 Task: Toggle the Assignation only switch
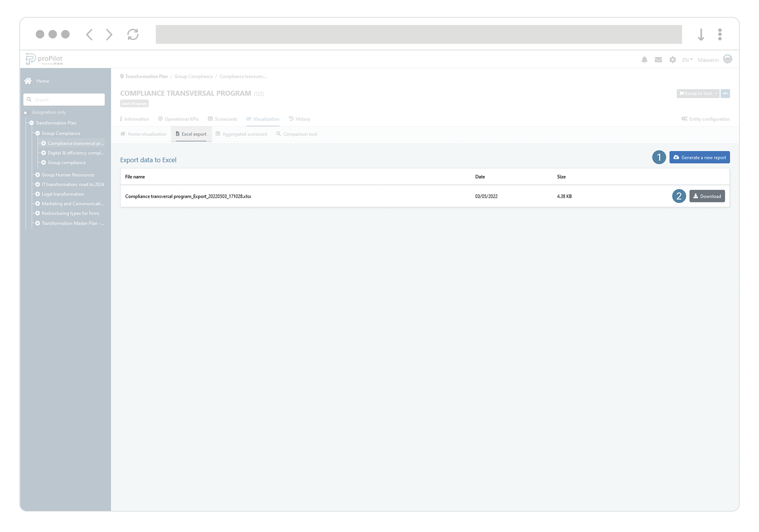pyautogui.click(x=26, y=113)
